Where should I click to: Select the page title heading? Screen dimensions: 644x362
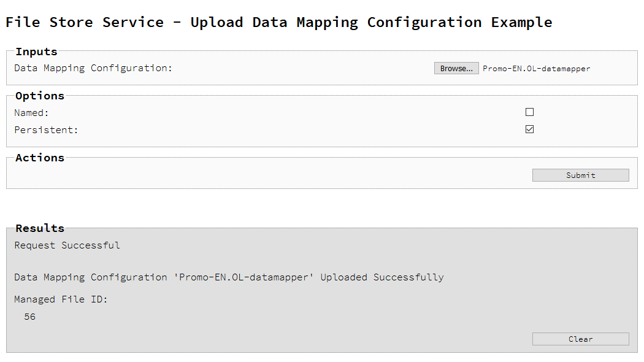click(x=278, y=22)
